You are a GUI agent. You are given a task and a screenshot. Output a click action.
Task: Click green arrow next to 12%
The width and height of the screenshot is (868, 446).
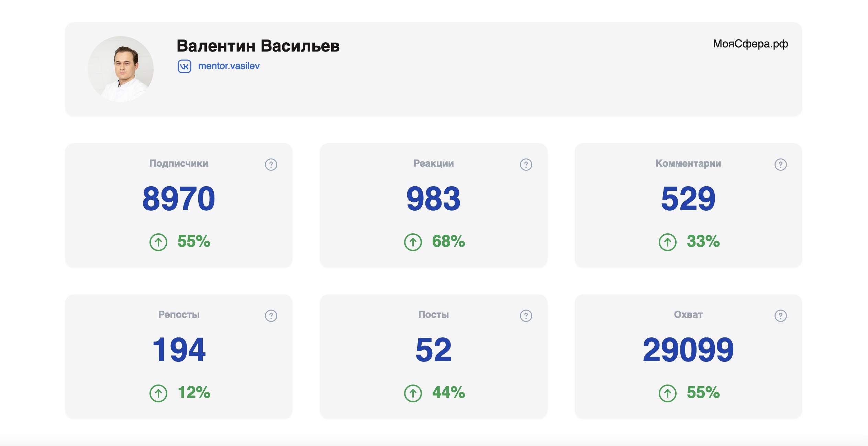158,393
